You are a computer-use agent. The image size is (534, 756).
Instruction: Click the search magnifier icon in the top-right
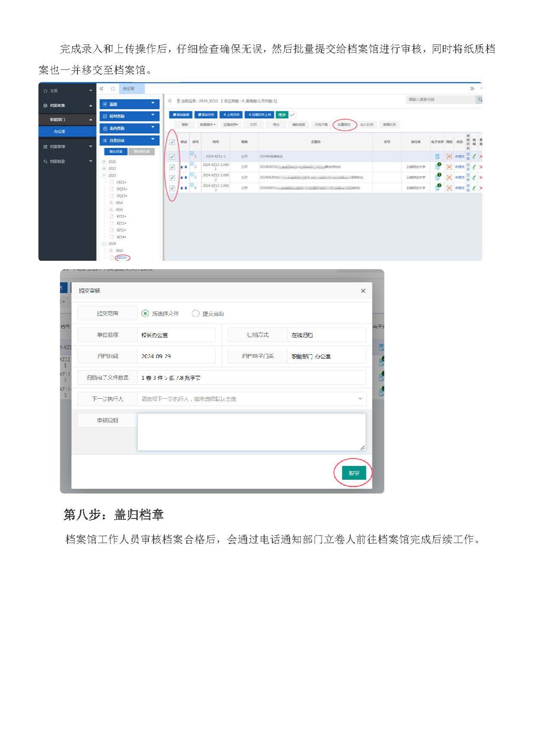(x=479, y=100)
